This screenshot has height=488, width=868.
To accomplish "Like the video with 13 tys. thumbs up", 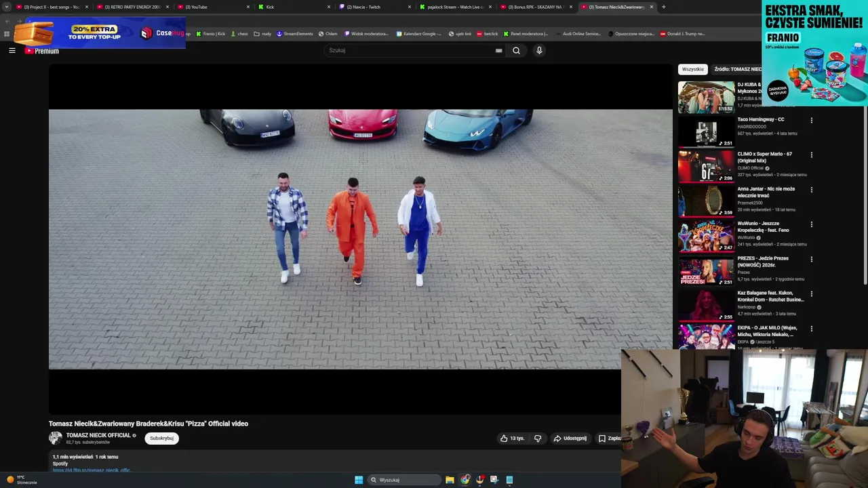I will [512, 439].
